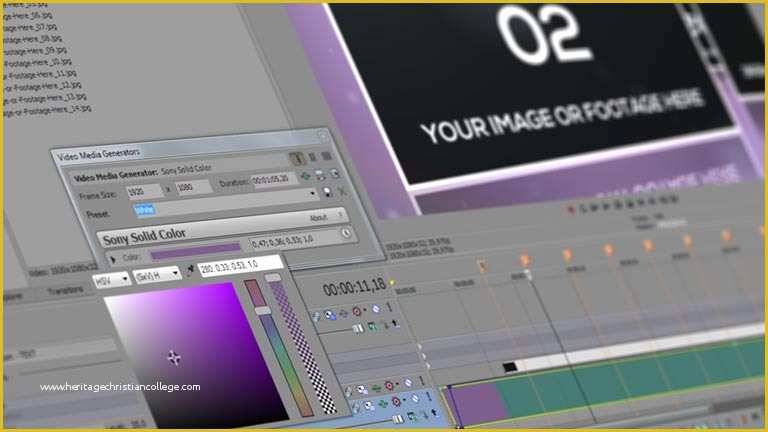Open the red automation settings icon on the top track
Image resolution: width=768 pixels, height=432 pixels.
coord(357,312)
